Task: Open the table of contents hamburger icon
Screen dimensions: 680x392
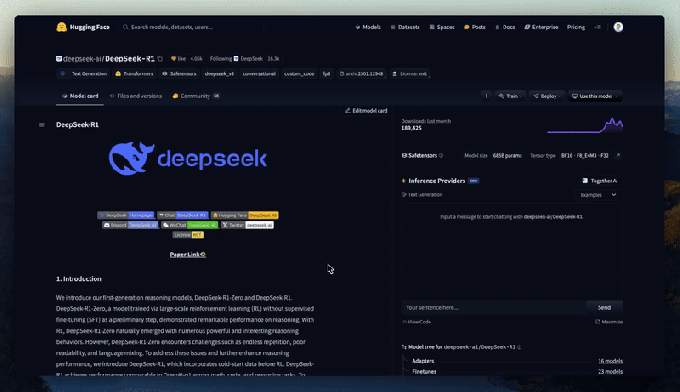Action: pos(42,125)
